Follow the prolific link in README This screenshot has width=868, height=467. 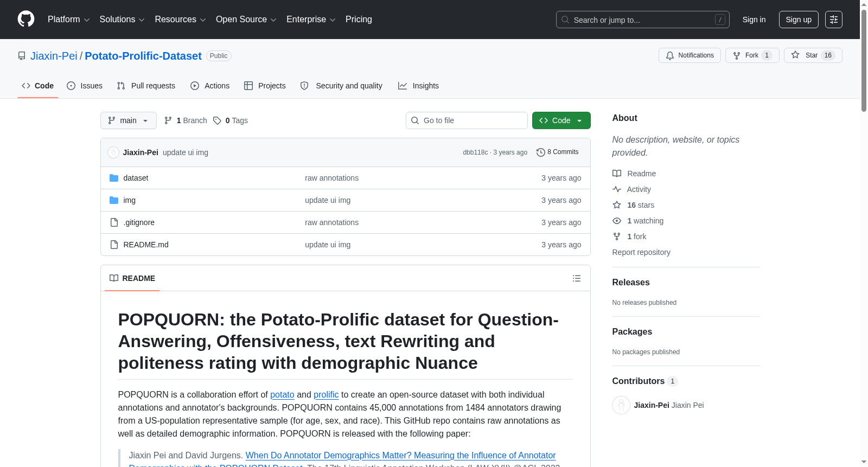click(326, 395)
